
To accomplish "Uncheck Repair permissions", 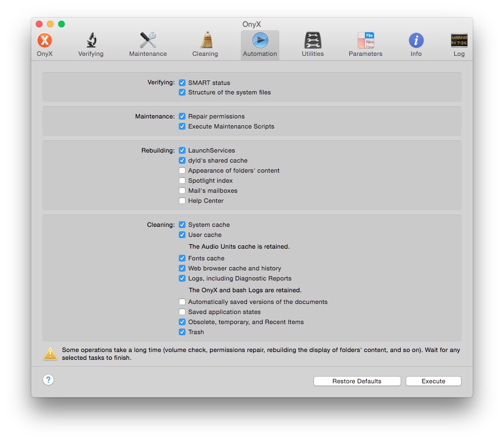I will click(x=182, y=116).
